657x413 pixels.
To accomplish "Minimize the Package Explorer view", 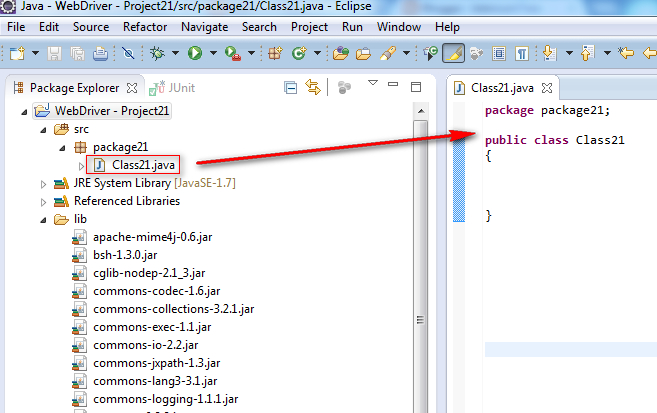I will click(x=393, y=84).
